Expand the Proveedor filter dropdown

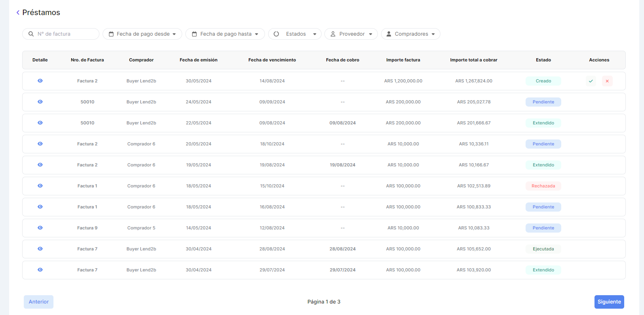tap(351, 34)
